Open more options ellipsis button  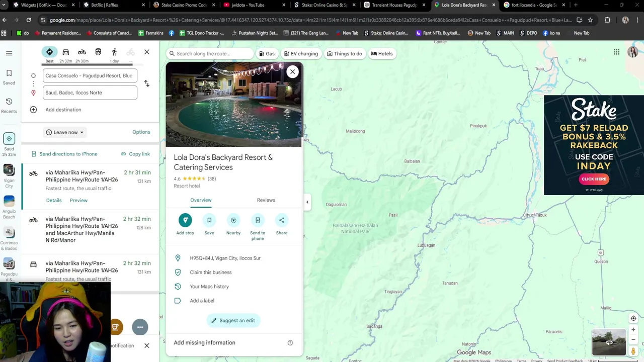pyautogui.click(x=140, y=327)
